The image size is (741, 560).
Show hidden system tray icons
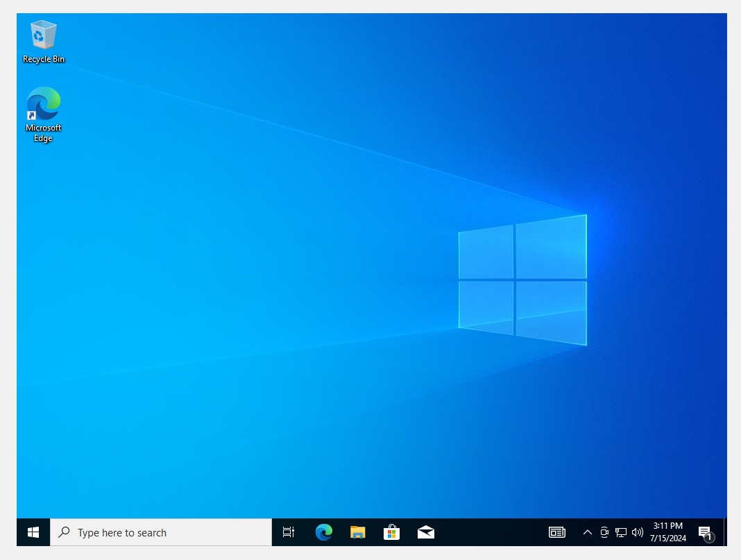588,533
